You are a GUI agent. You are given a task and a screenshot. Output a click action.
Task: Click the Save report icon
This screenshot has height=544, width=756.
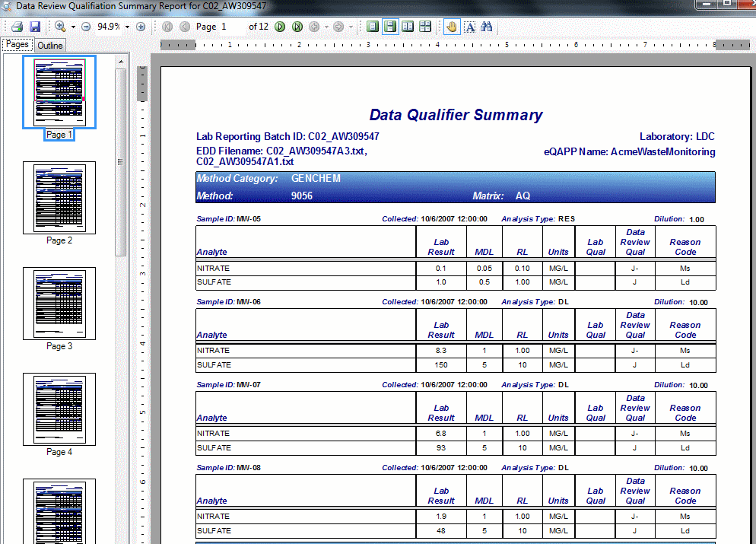(x=34, y=27)
